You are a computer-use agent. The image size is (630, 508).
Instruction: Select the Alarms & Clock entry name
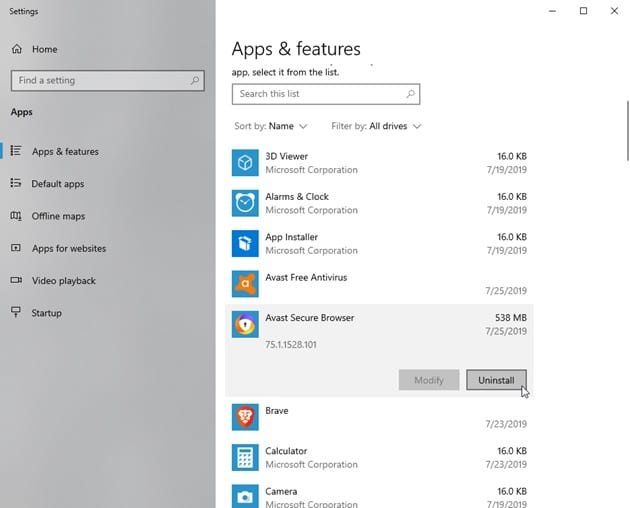pyautogui.click(x=297, y=197)
